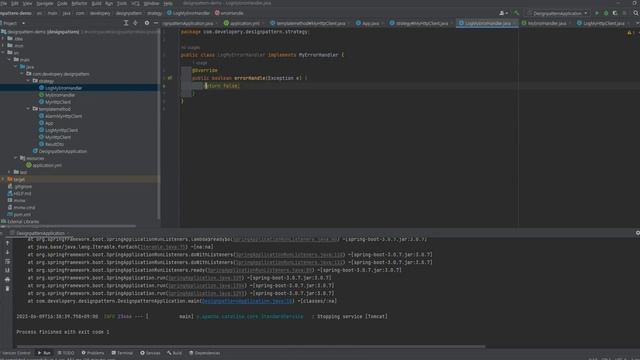Open the Terminal tool window
The image size is (640, 360).
point(122,353)
